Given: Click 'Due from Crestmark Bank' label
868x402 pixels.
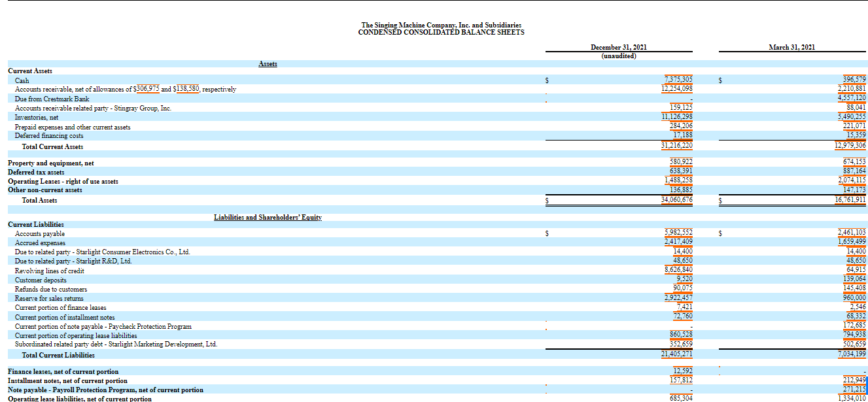Looking at the screenshot, I should (52, 99).
